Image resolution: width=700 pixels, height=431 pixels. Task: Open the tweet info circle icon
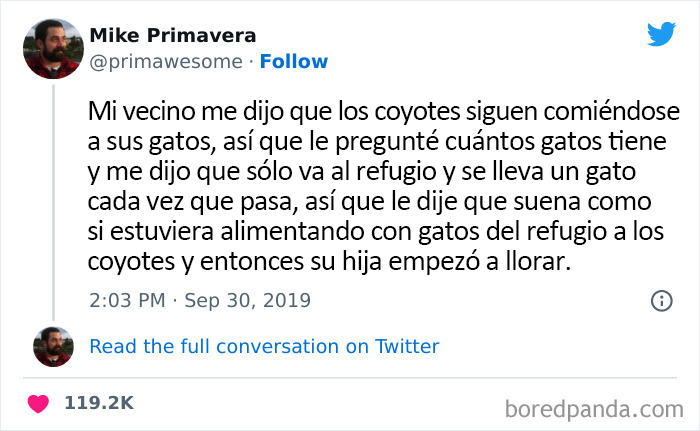661,300
